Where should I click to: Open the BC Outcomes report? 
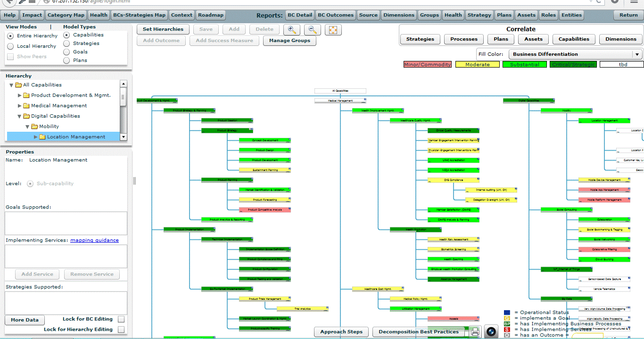point(335,15)
